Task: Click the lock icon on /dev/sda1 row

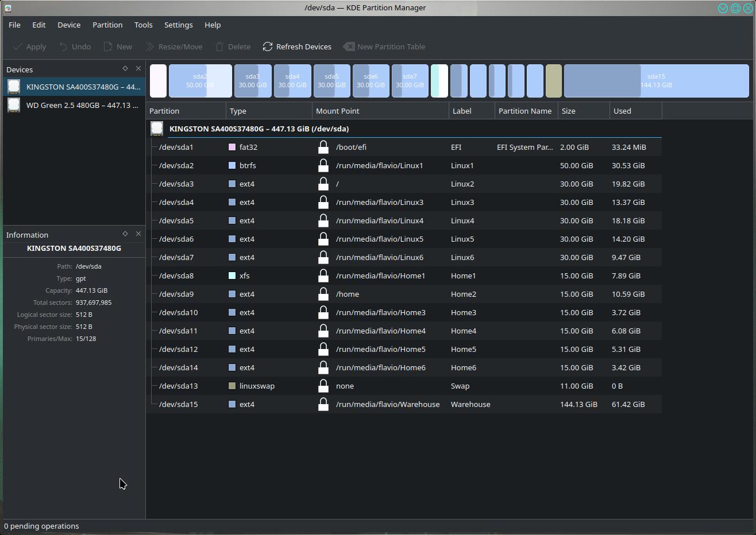Action: [x=323, y=147]
